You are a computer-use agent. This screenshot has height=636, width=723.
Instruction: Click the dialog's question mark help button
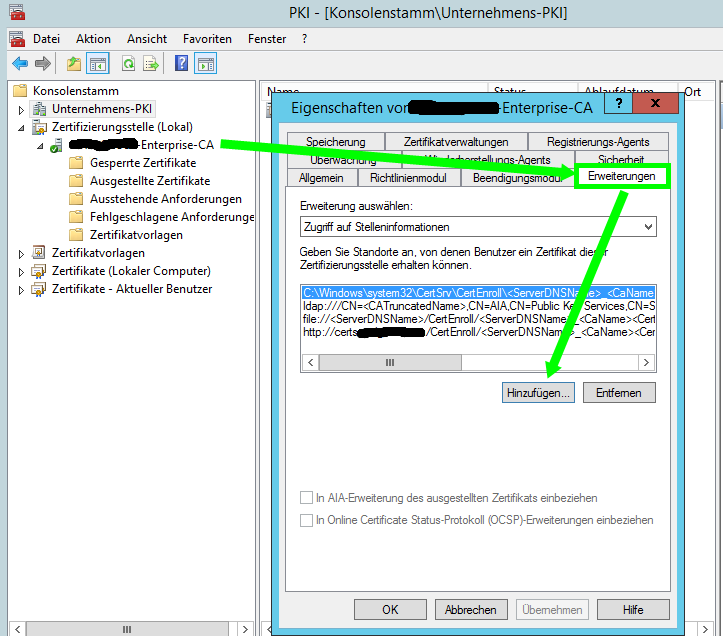coord(619,103)
